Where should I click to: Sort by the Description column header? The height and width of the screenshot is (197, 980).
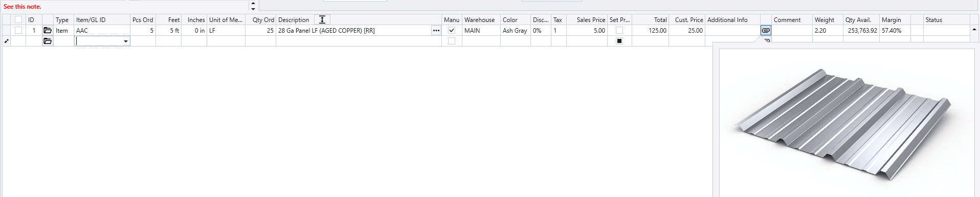pos(294,20)
